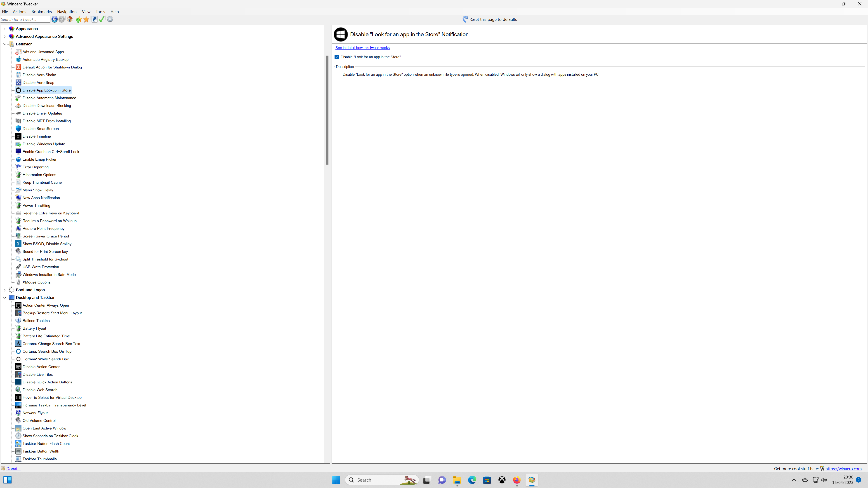This screenshot has height=488, width=868.
Task: Expand the Boot and Logon category
Action: click(x=4, y=290)
